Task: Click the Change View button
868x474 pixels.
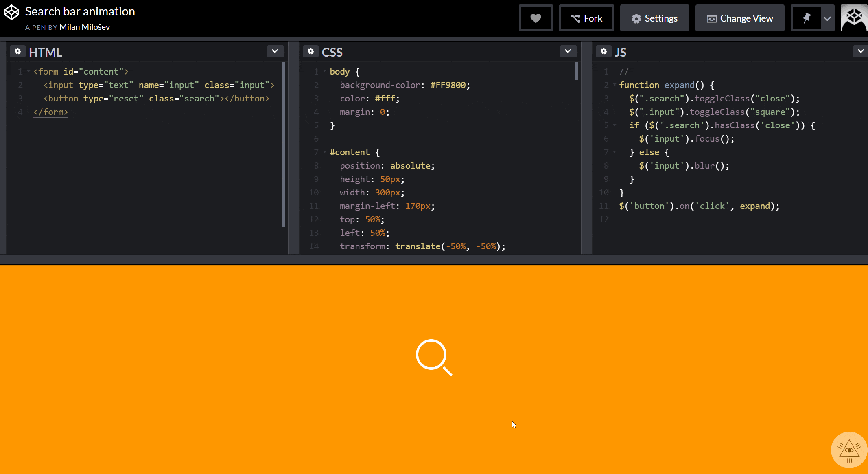Action: (739, 18)
